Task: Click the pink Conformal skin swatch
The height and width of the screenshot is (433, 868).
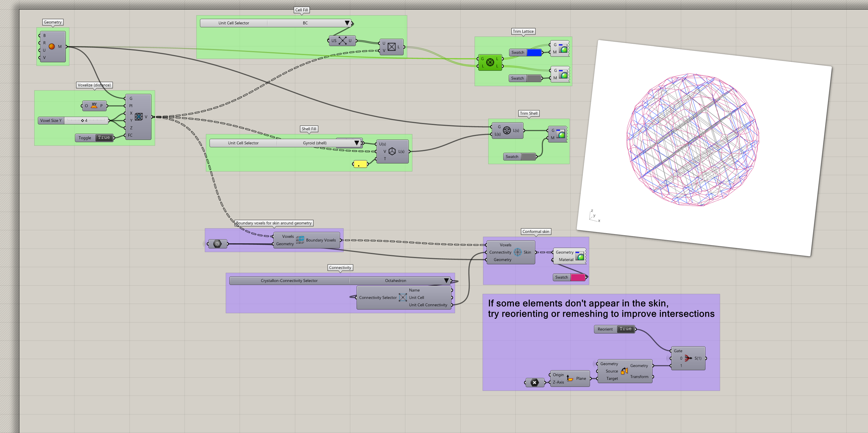Action: click(x=578, y=277)
